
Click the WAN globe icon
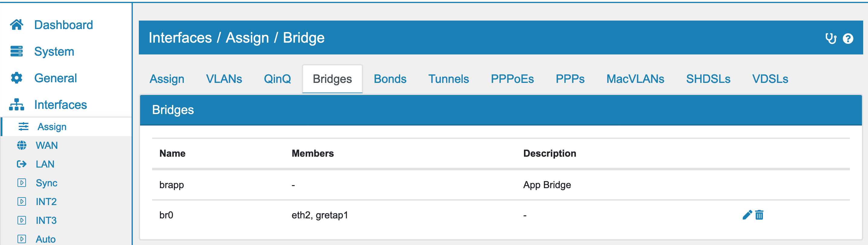(21, 145)
